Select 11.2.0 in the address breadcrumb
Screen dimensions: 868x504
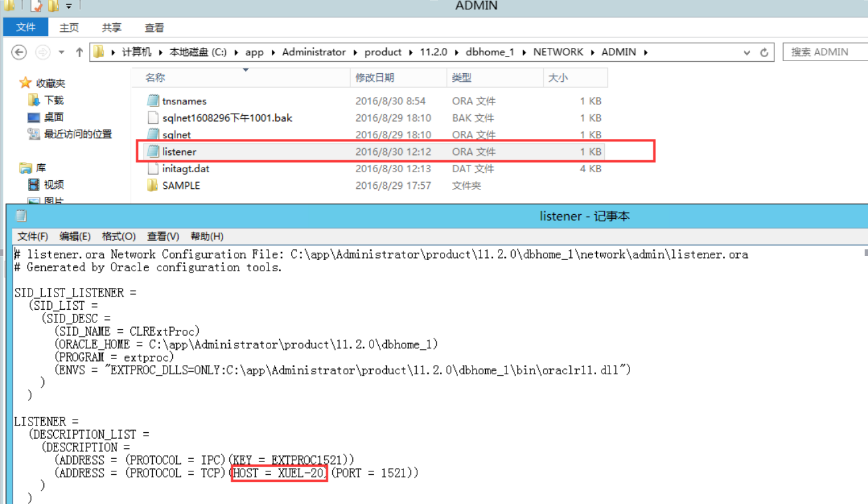(433, 52)
